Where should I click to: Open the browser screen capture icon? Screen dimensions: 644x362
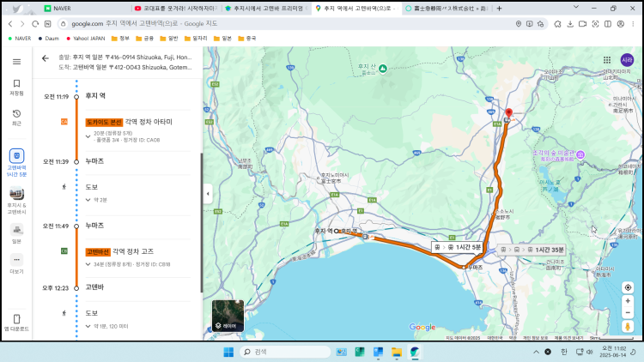[595, 24]
